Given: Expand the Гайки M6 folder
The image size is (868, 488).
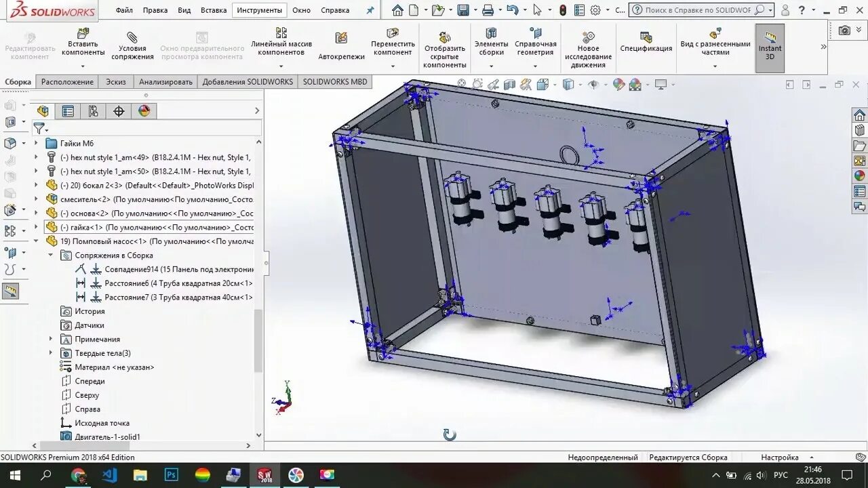Looking at the screenshot, I should point(37,143).
